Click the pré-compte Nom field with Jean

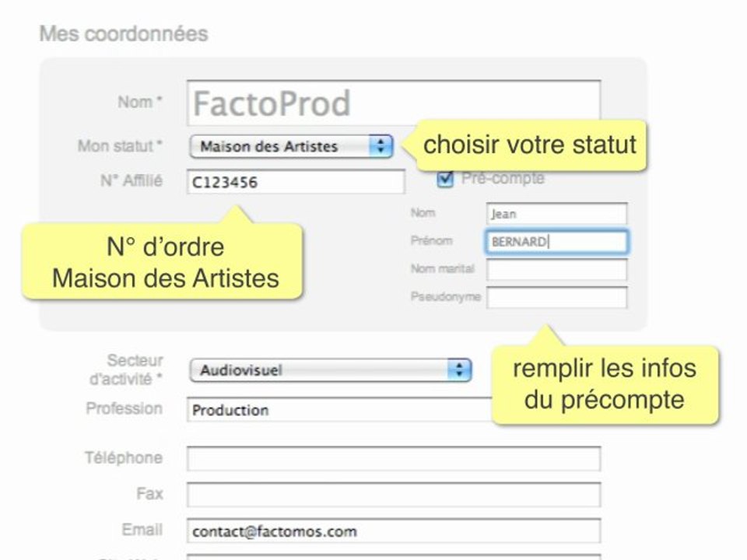tap(556, 213)
